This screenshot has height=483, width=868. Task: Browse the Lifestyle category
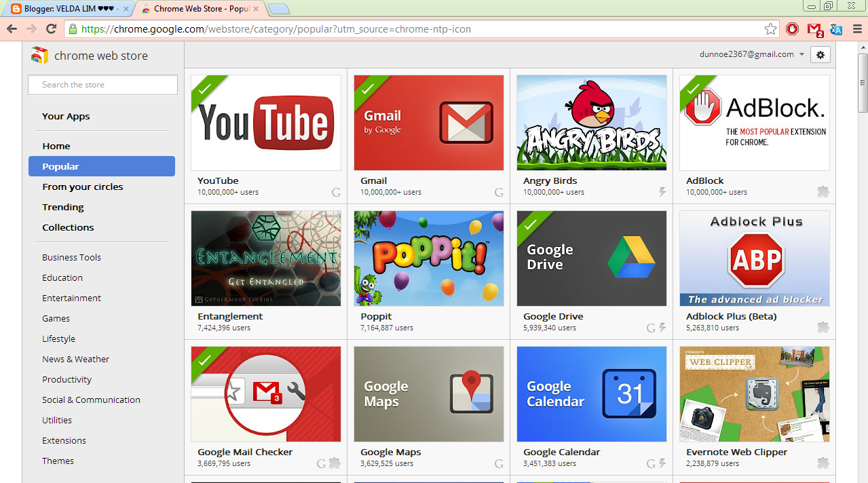point(58,339)
